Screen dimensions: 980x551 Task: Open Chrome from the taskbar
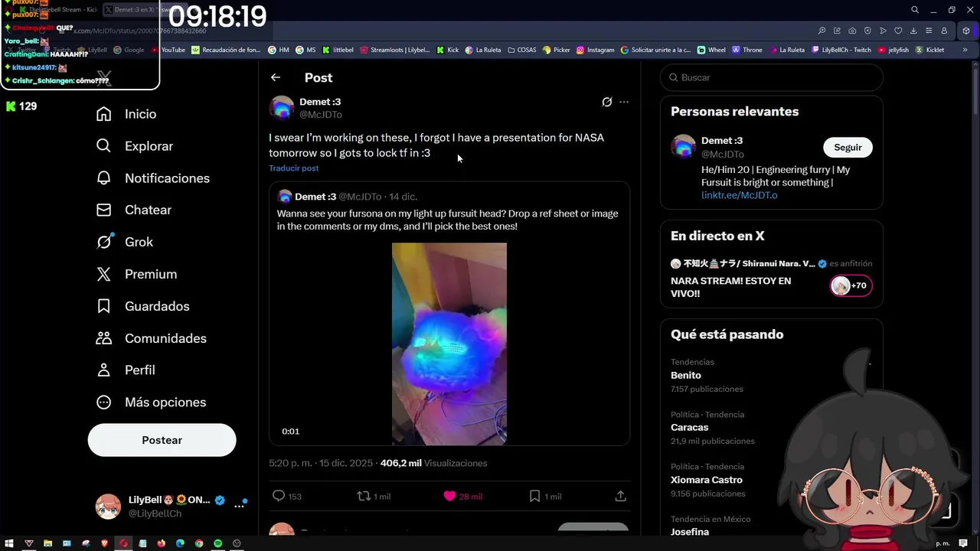pyautogui.click(x=199, y=543)
